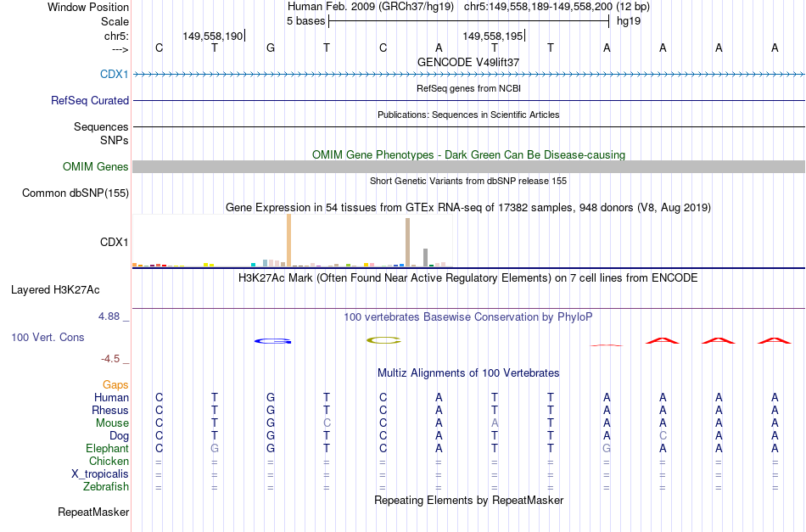This screenshot has height=532, width=806.
Task: Click the gray mismatch C in Mouse row
Action: click(x=327, y=423)
